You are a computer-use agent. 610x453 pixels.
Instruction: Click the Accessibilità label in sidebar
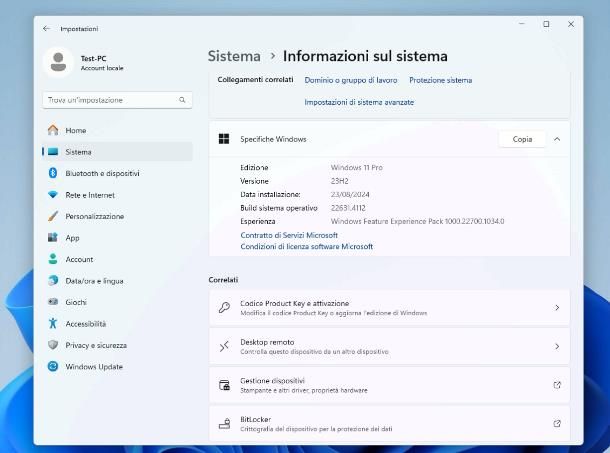(86, 324)
